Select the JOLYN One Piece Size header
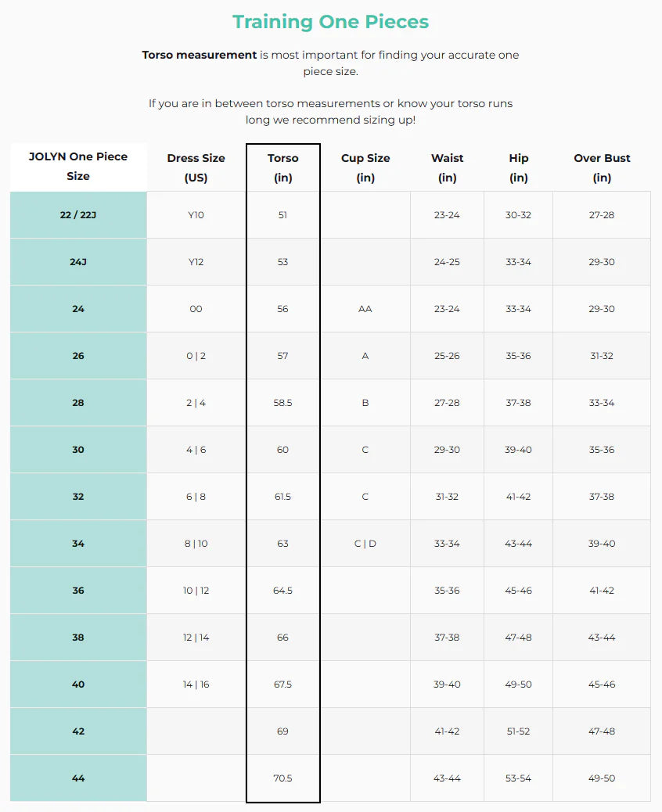 coord(78,166)
